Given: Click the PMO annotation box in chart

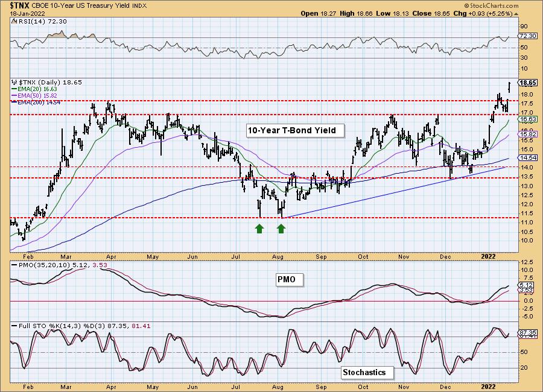Looking at the screenshot, I should [x=290, y=279].
